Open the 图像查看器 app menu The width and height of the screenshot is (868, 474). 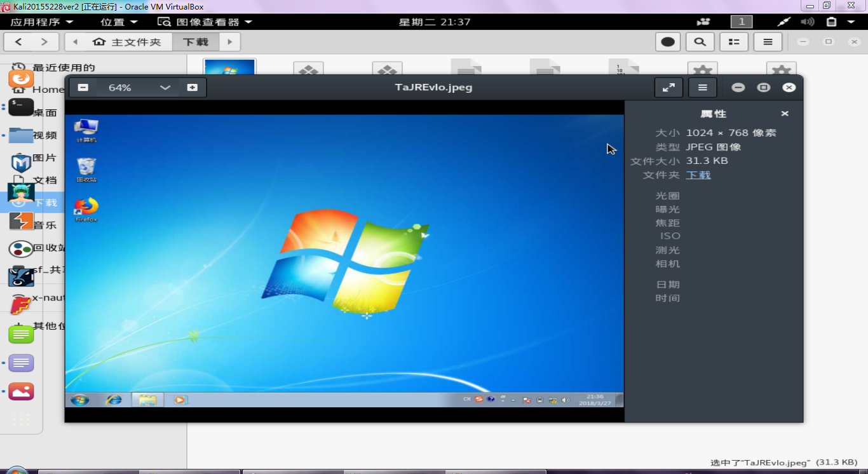pos(205,22)
